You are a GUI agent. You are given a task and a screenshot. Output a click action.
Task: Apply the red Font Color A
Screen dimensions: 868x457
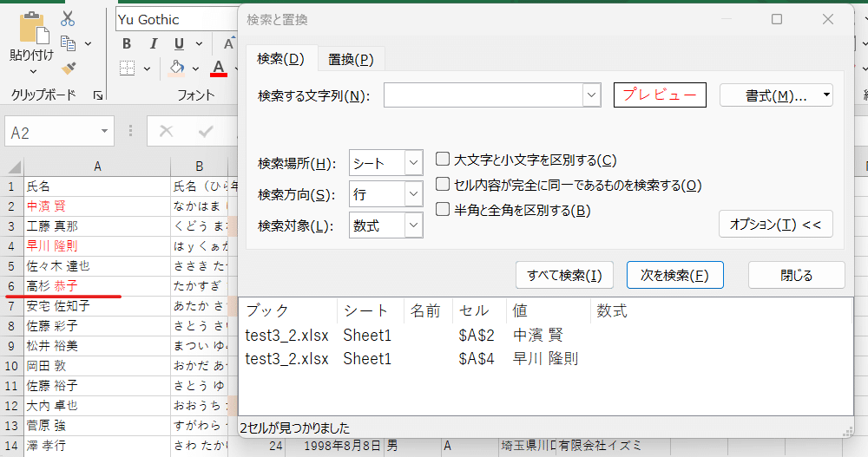tap(219, 68)
